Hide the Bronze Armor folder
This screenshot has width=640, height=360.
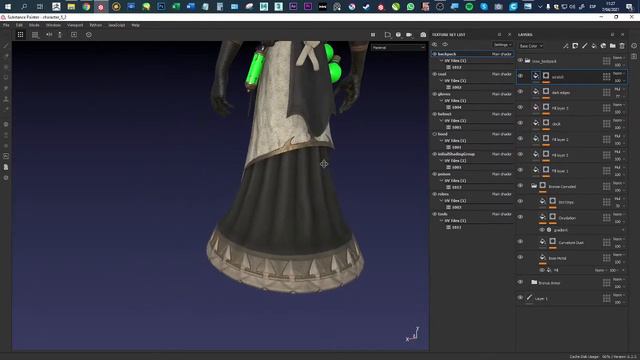(x=520, y=282)
